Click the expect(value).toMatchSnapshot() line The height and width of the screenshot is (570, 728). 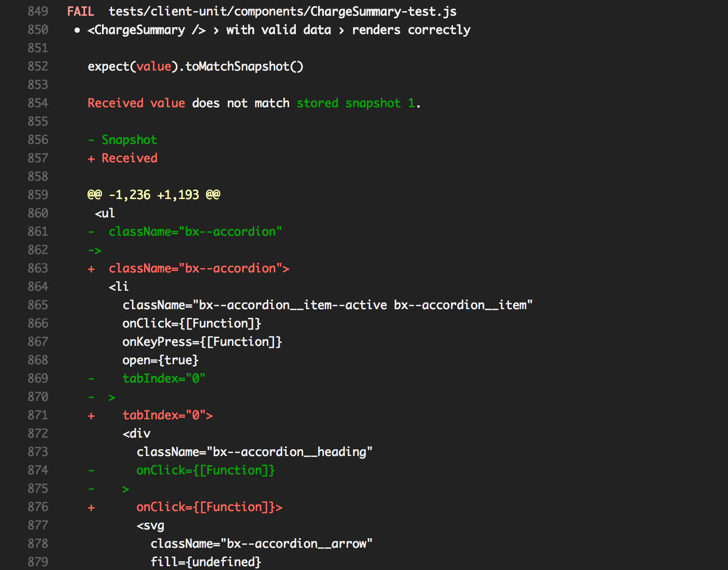click(x=195, y=66)
